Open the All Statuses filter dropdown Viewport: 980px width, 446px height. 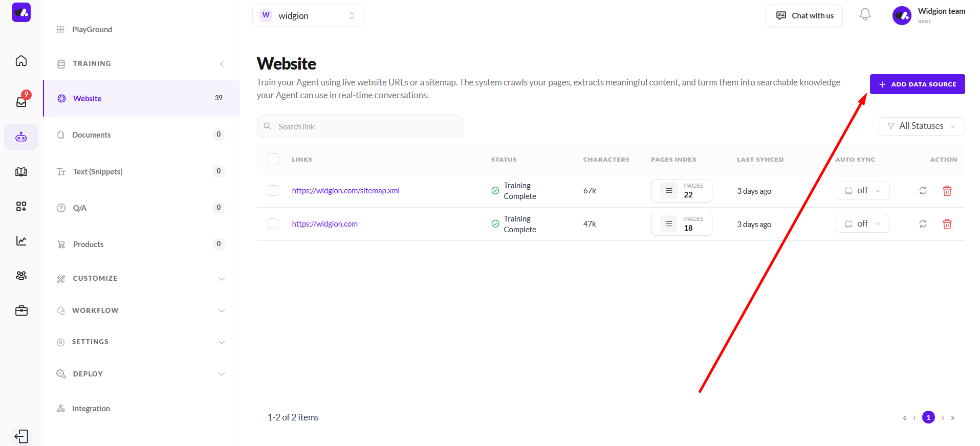922,126
